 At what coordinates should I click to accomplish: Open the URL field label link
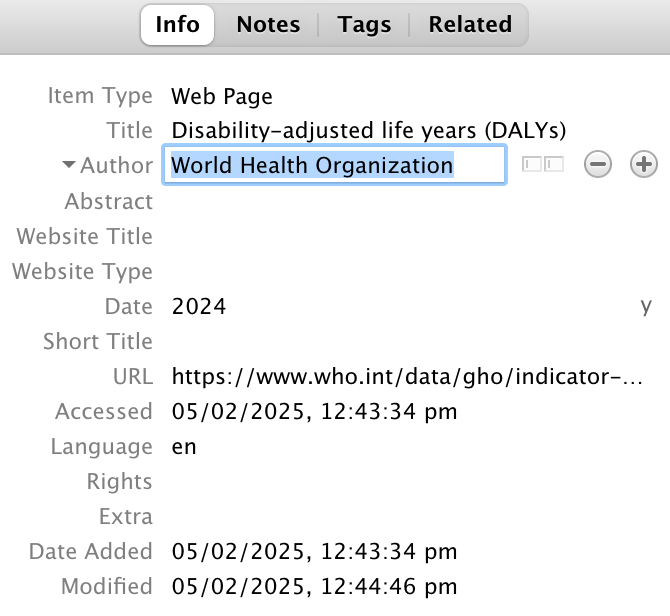point(133,376)
